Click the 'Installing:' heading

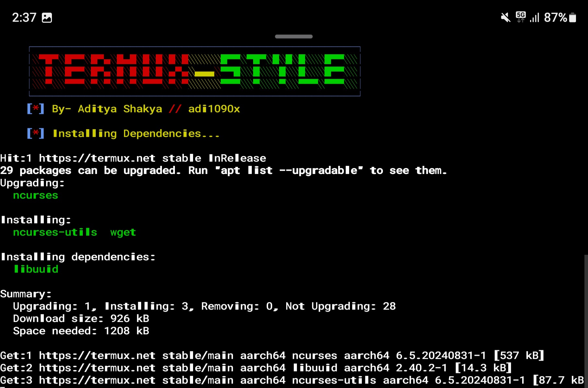pos(36,220)
